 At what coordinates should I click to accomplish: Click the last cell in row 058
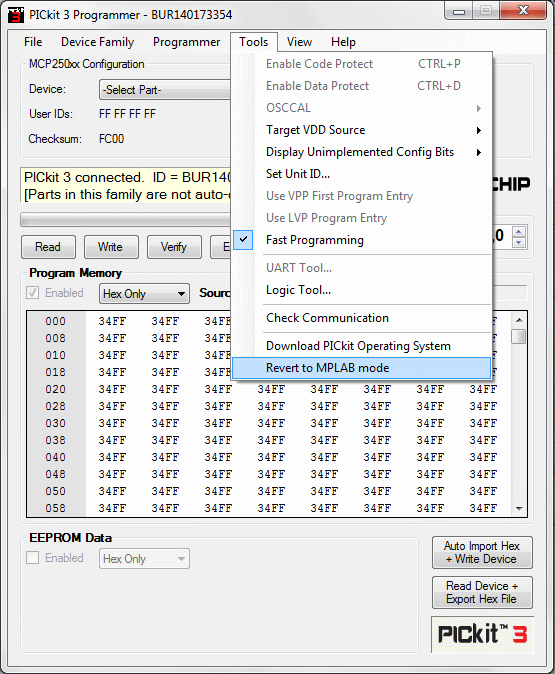coord(483,508)
